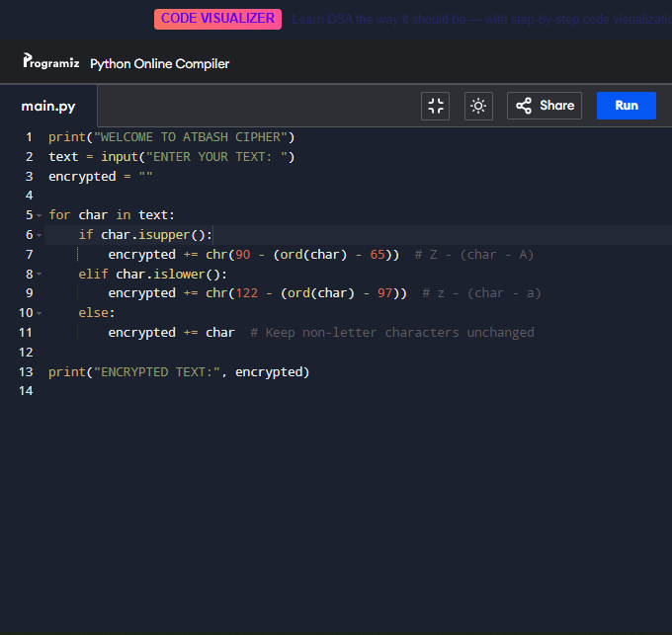The image size is (672, 635).
Task: Collapse the elif char.islower() block
Action: (39, 275)
